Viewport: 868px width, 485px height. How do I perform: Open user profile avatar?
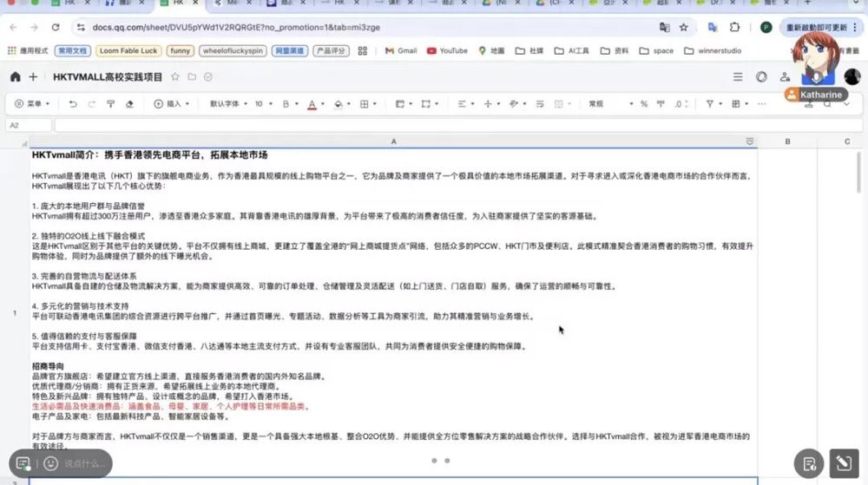(x=852, y=77)
